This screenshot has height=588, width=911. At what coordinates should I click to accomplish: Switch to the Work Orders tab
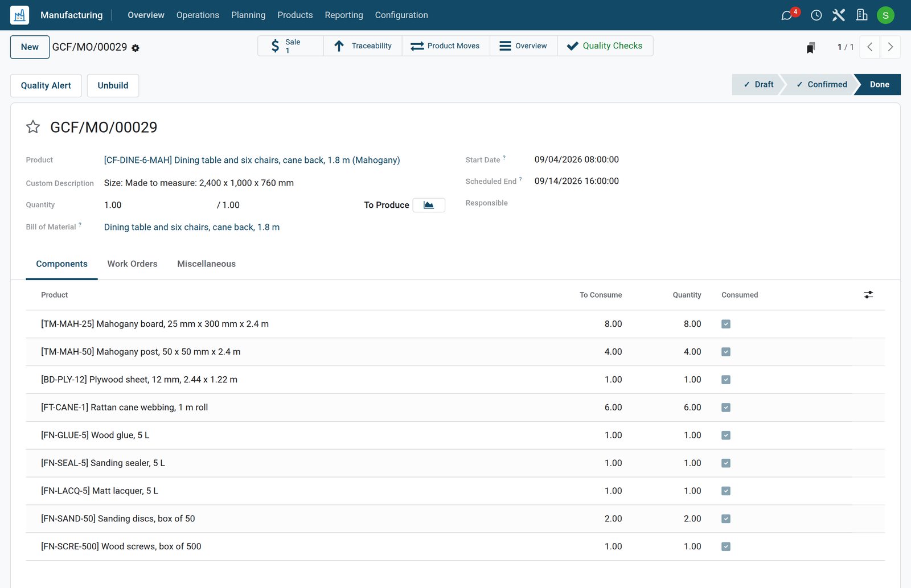pos(132,264)
